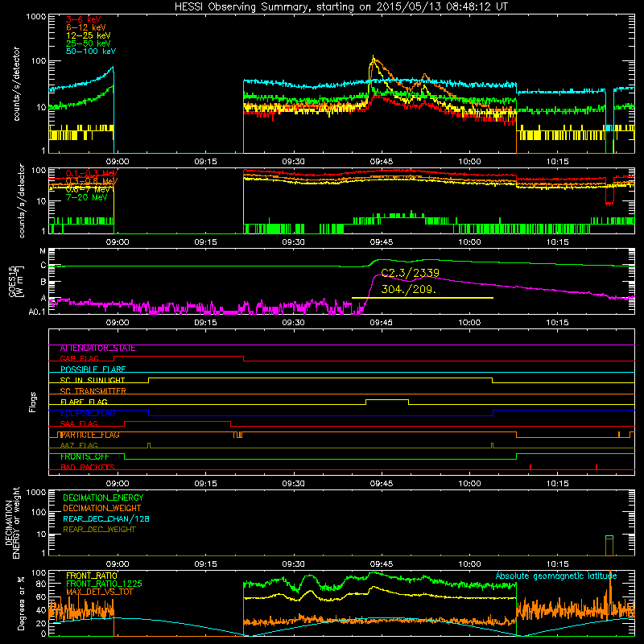Select the 'GAP_FLAG' flag label
644x644 pixels.
pyautogui.click(x=80, y=358)
